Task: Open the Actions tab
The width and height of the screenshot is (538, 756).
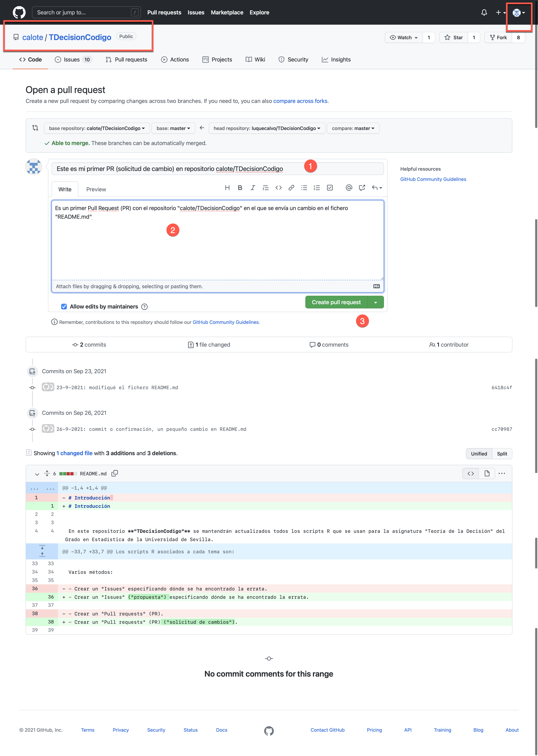Action: point(175,60)
